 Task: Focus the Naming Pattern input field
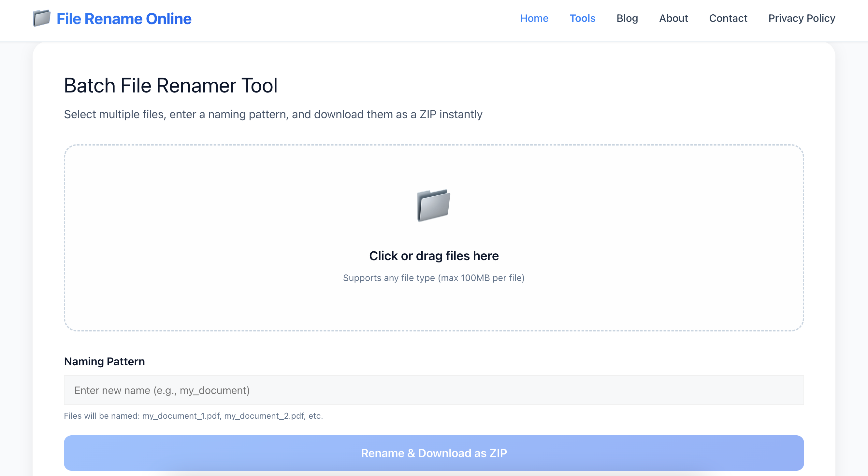pos(434,390)
